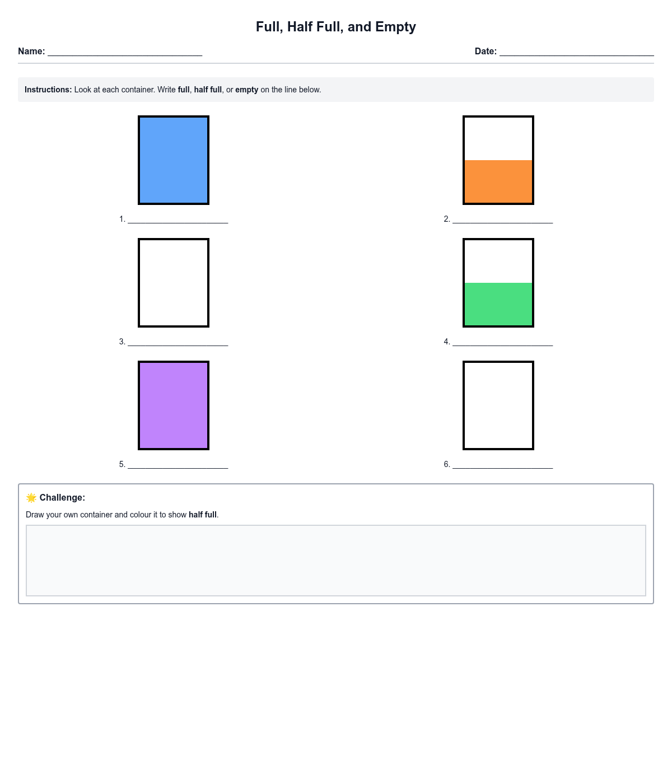
Task: Click inside the Challenge drawing box
Action: 336,561
